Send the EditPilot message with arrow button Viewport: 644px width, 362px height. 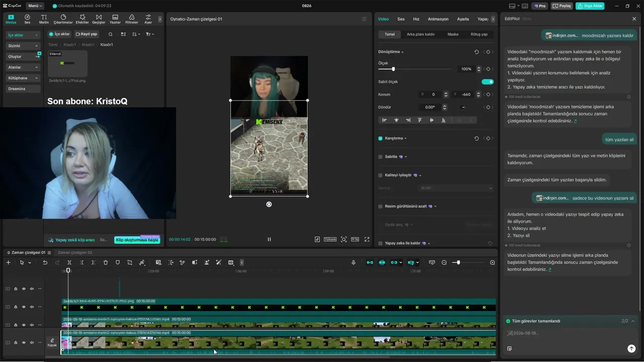[631, 348]
